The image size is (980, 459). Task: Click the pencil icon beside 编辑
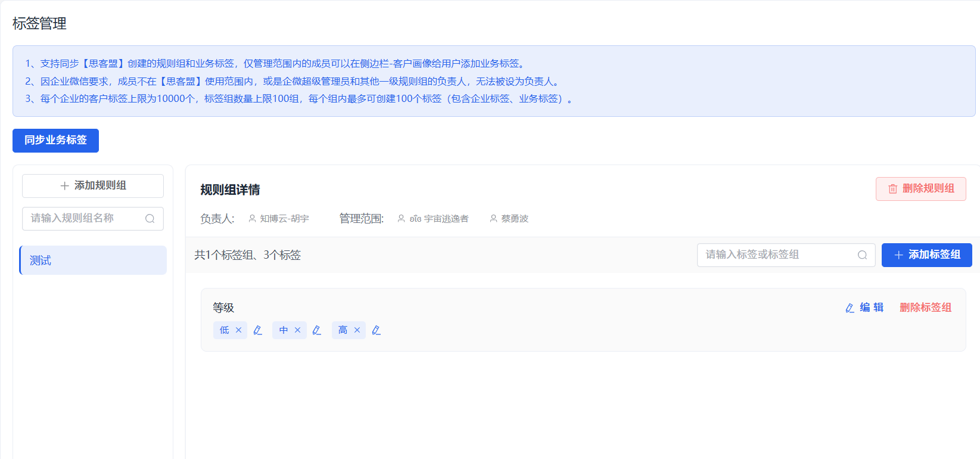(x=850, y=308)
